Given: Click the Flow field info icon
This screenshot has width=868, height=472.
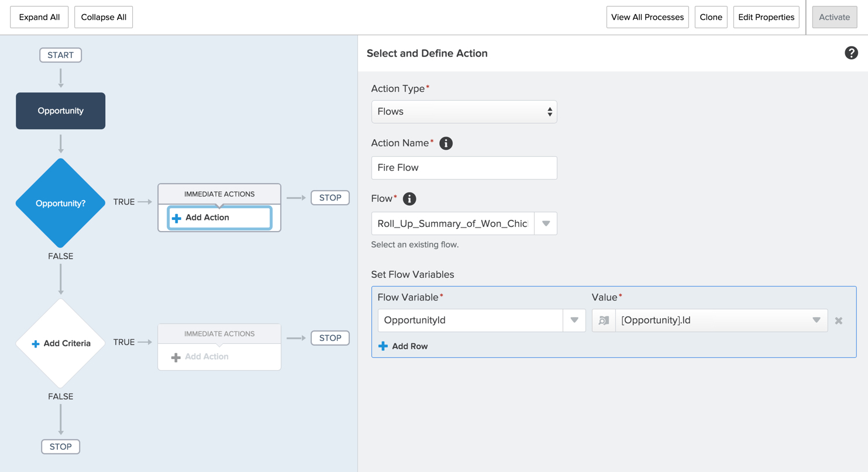Looking at the screenshot, I should point(409,199).
